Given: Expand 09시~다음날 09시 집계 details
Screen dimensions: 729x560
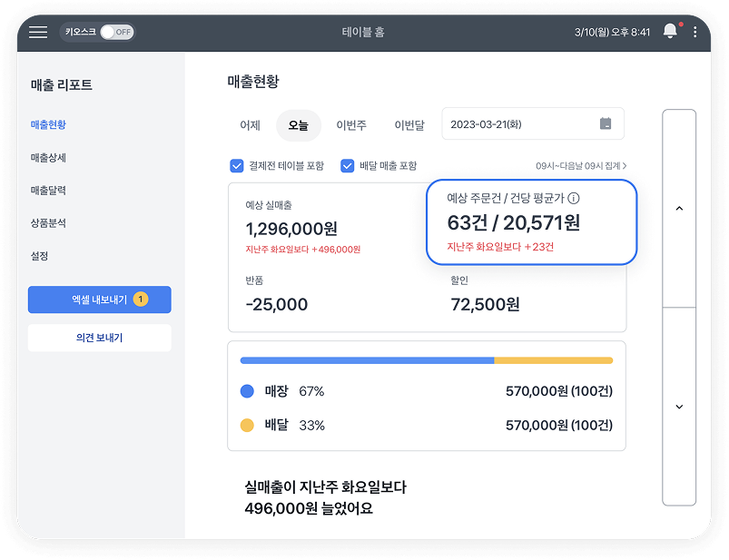Looking at the screenshot, I should [581, 166].
